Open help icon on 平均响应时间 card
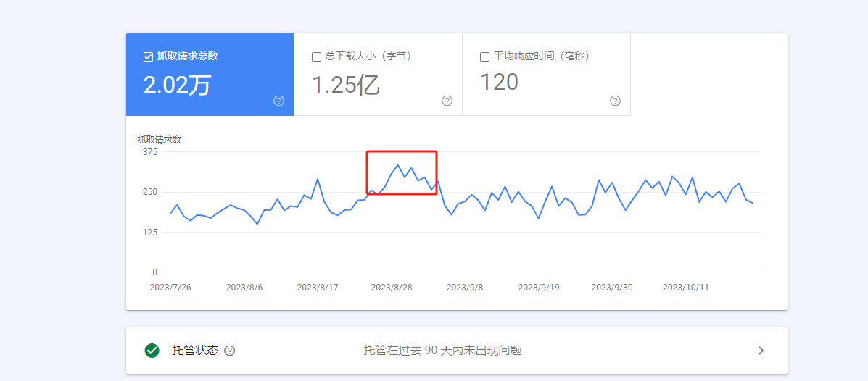The height and width of the screenshot is (381, 868). tap(615, 101)
